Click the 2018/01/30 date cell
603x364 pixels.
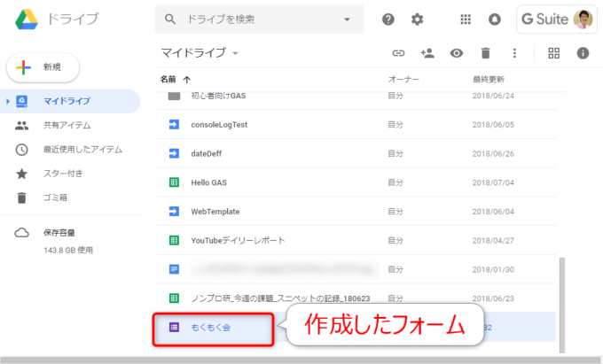[x=493, y=269]
